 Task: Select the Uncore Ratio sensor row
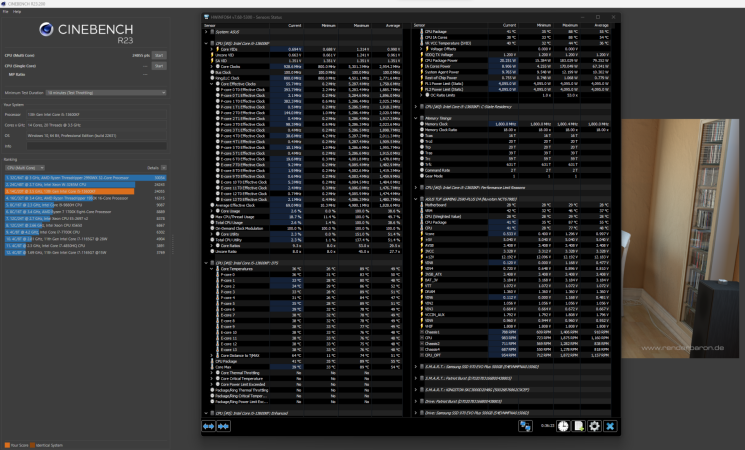[304, 251]
